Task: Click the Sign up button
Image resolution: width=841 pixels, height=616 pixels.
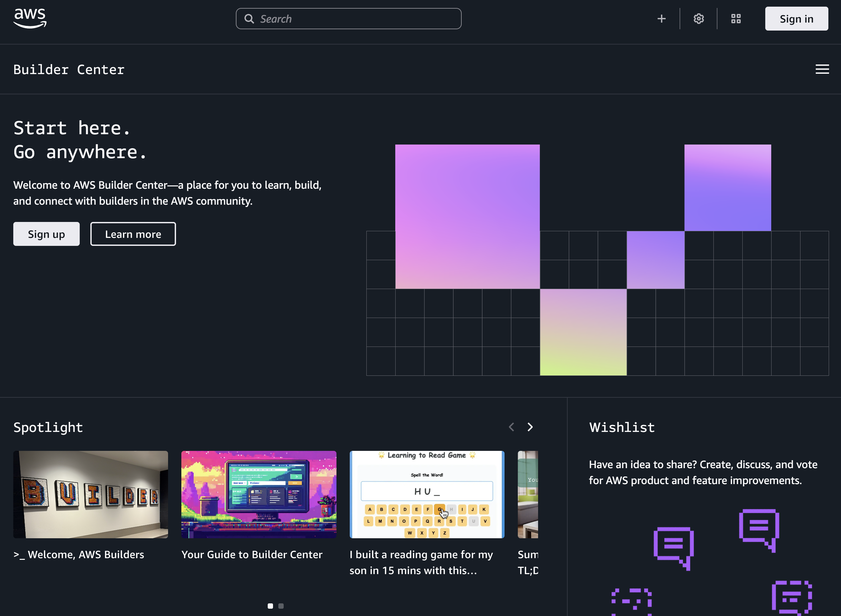Action: [46, 234]
